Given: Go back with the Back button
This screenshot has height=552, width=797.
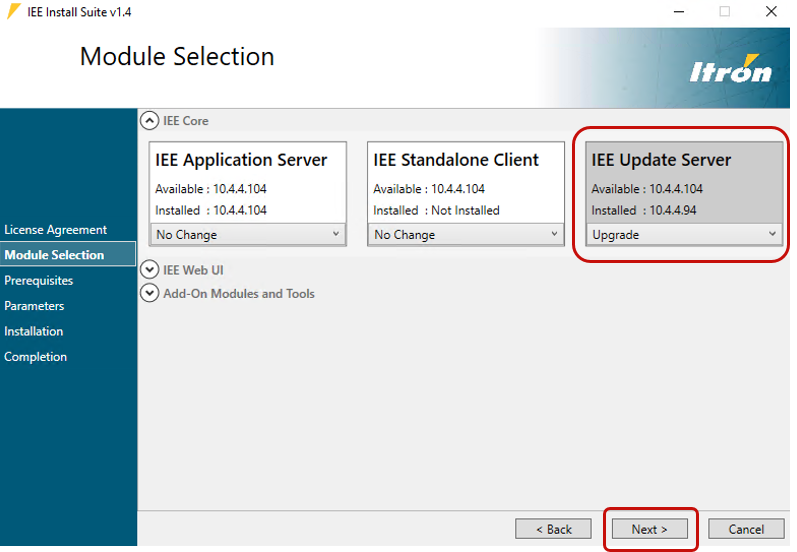Looking at the screenshot, I should (554, 529).
